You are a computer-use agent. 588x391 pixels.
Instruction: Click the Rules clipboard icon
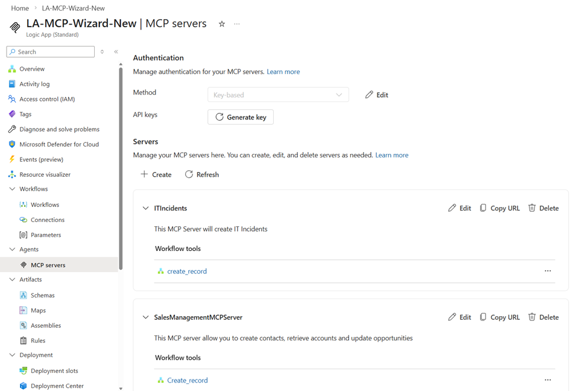[x=24, y=340]
